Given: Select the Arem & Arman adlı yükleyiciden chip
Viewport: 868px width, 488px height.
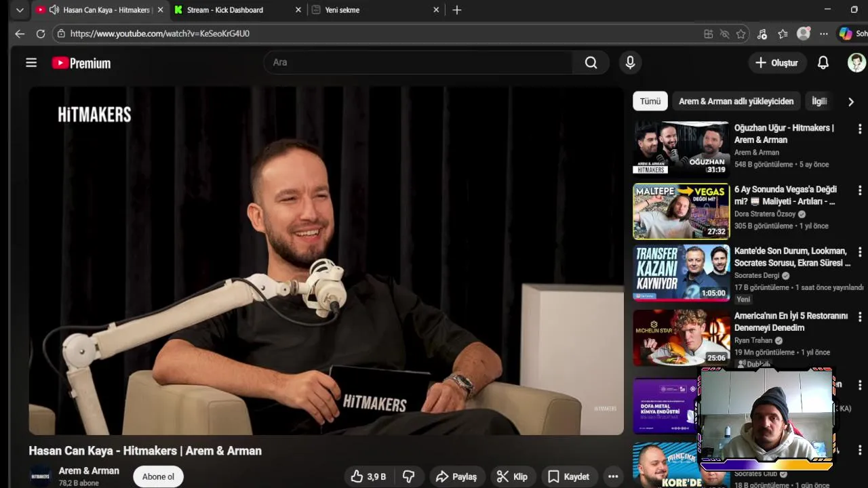Looking at the screenshot, I should (x=736, y=101).
